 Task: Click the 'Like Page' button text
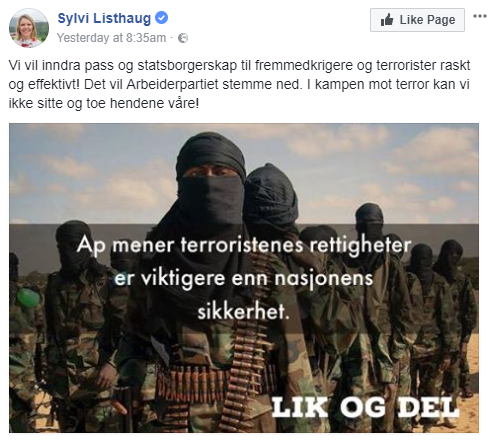[x=427, y=20]
